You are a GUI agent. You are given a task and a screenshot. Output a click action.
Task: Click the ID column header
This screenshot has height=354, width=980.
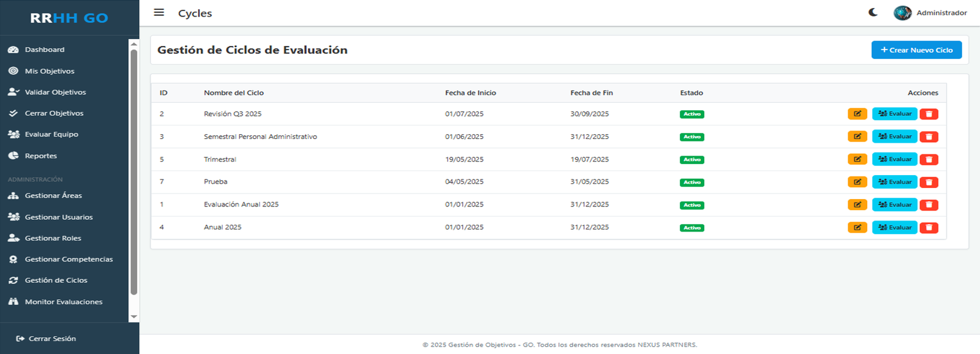click(164, 93)
